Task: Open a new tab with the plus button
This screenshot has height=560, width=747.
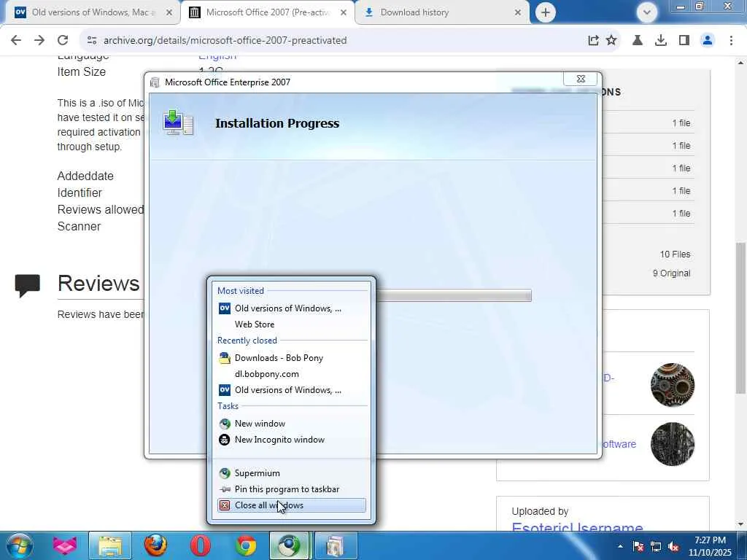Action: 546,12
